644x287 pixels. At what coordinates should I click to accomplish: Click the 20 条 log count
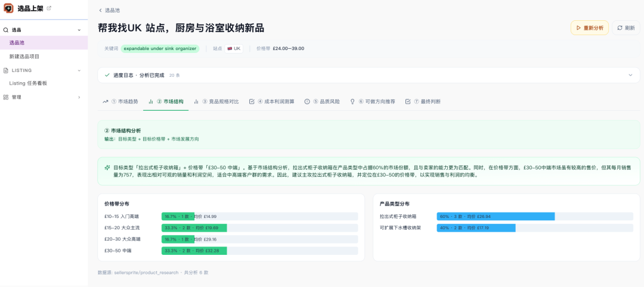coord(175,76)
